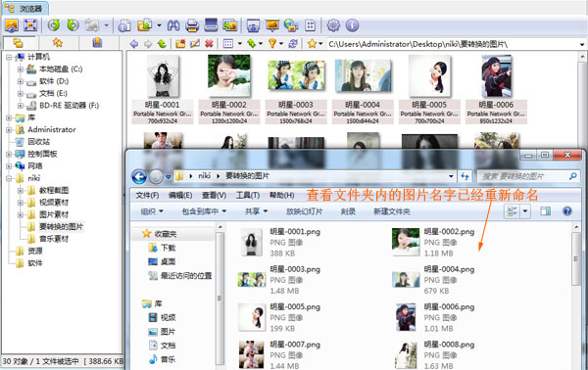
Task: Select 回收站 in folder tree
Action: 38,142
